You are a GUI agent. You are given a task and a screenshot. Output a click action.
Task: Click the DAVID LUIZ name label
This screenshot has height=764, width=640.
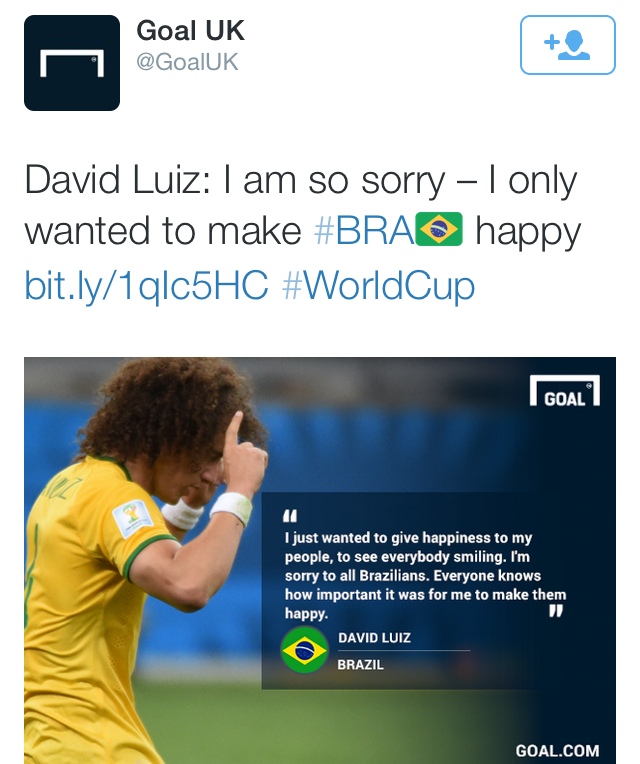[375, 638]
